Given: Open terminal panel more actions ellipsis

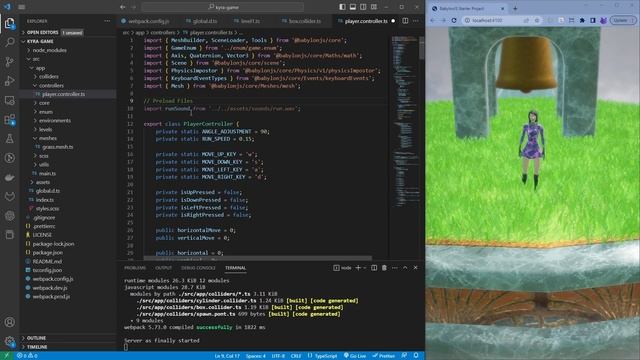Looking at the screenshot, I should [x=395, y=268].
